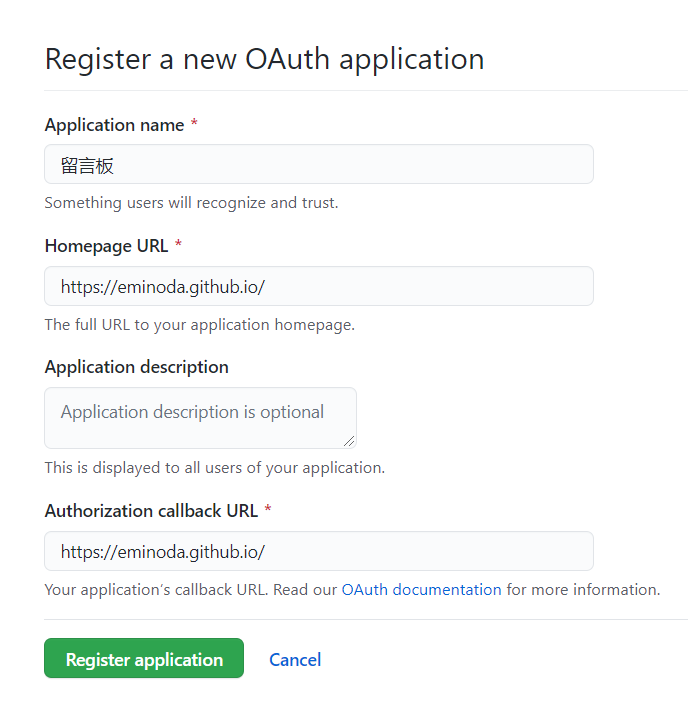
Task: Focus the Authorization callback URL field
Action: (319, 551)
